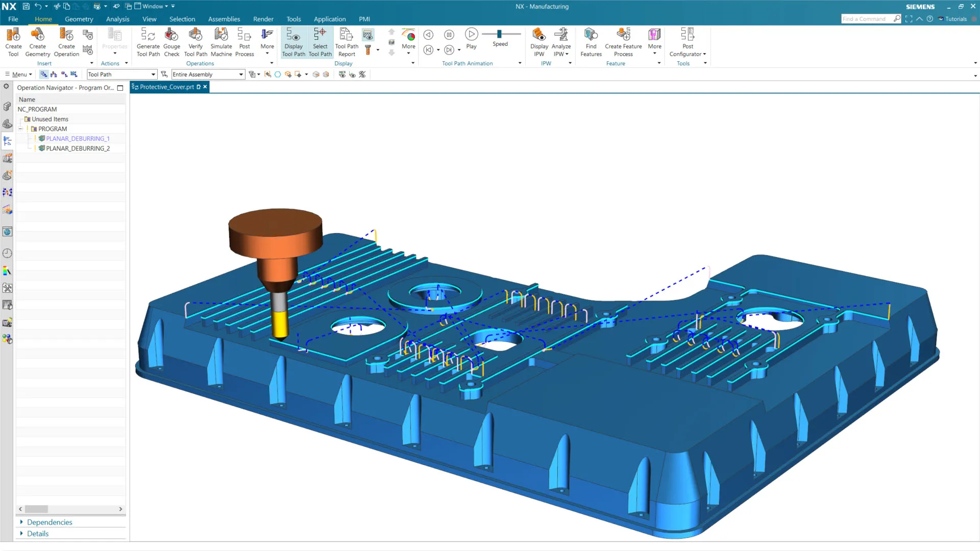Viewport: 980px width, 551px height.
Task: Open the Tool Path filter dropdown
Action: coord(153,74)
